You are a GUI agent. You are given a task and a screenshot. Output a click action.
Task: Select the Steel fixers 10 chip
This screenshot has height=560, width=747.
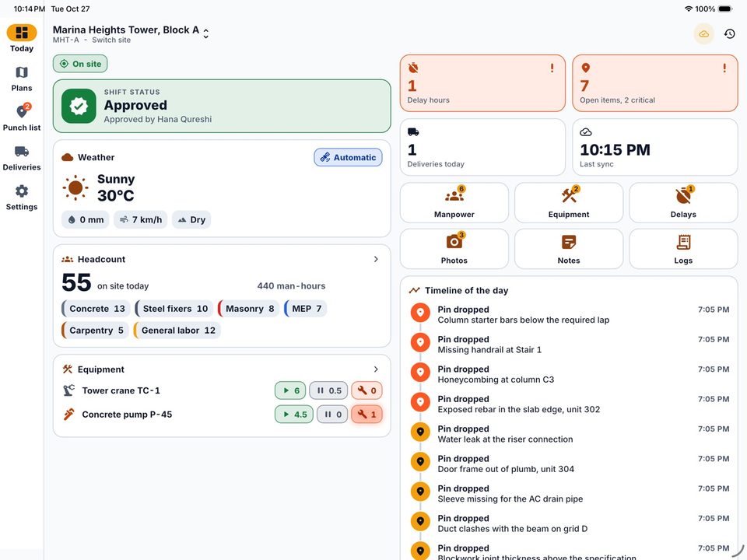174,309
